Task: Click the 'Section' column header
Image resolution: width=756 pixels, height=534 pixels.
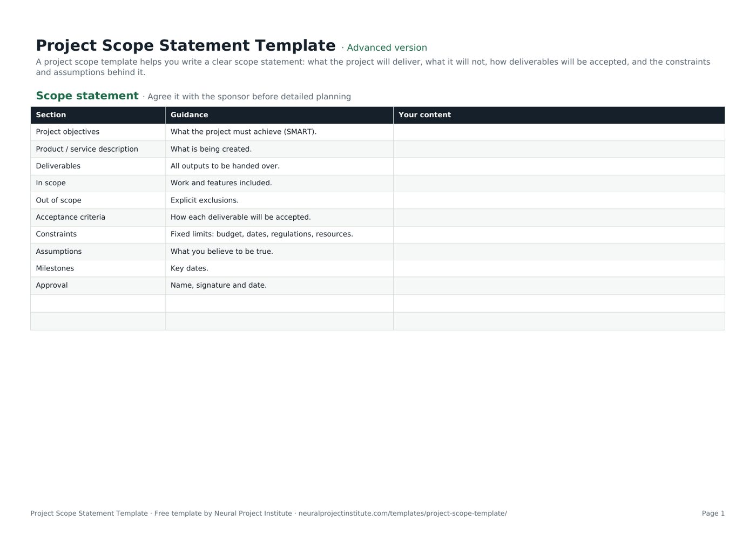Action: (98, 115)
